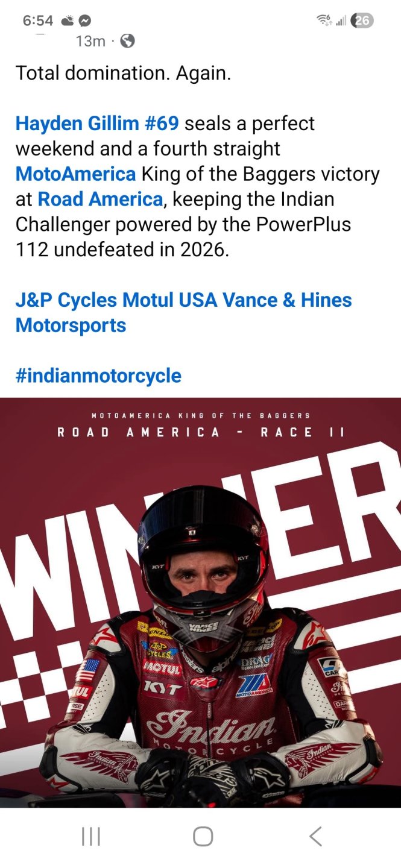Open the MotoAmerica tagged page

pos(75,174)
